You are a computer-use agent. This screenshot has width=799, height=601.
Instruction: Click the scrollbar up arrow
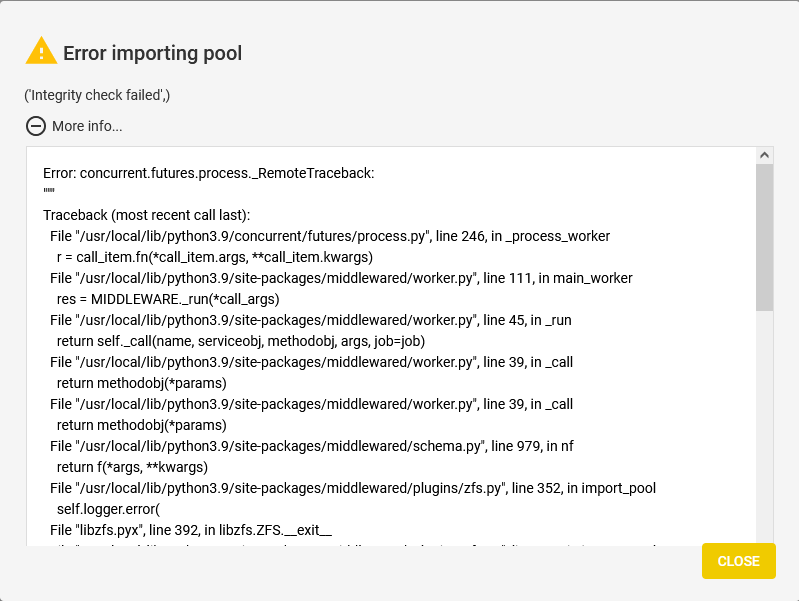tap(764, 155)
